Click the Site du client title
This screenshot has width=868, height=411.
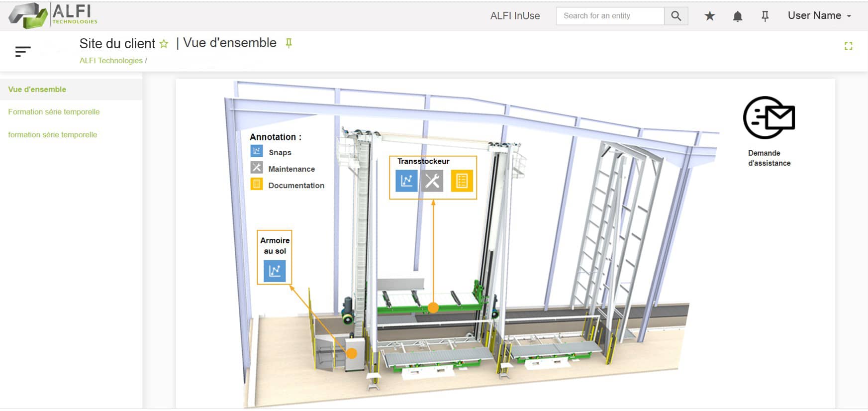coord(117,44)
